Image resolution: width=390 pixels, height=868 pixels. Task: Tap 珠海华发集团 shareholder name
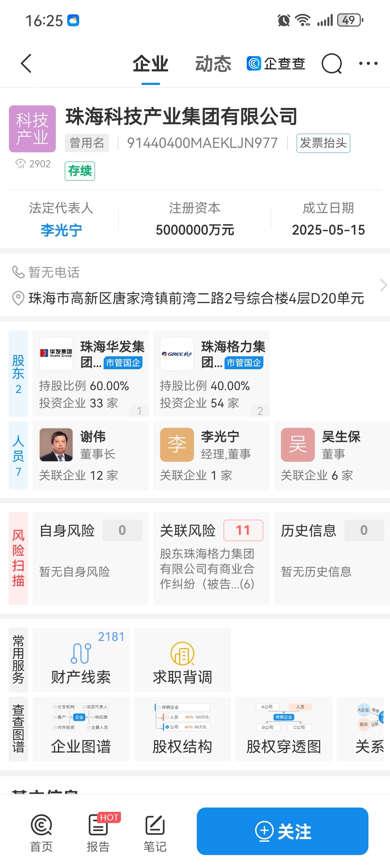112,354
